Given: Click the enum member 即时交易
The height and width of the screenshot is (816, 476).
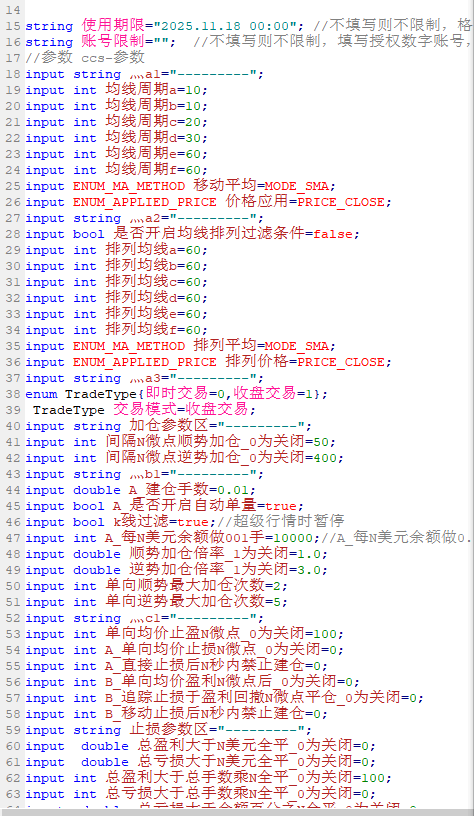Looking at the screenshot, I should pos(177,393).
